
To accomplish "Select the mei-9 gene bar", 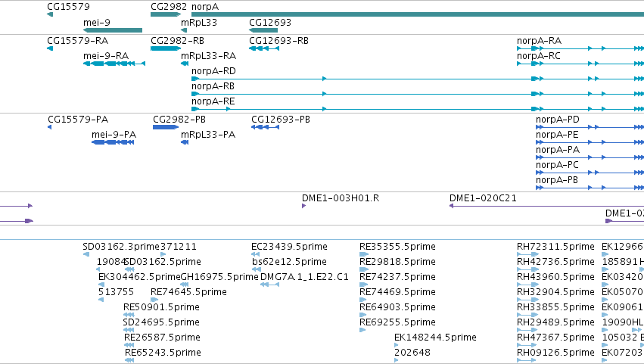I will point(113,30).
